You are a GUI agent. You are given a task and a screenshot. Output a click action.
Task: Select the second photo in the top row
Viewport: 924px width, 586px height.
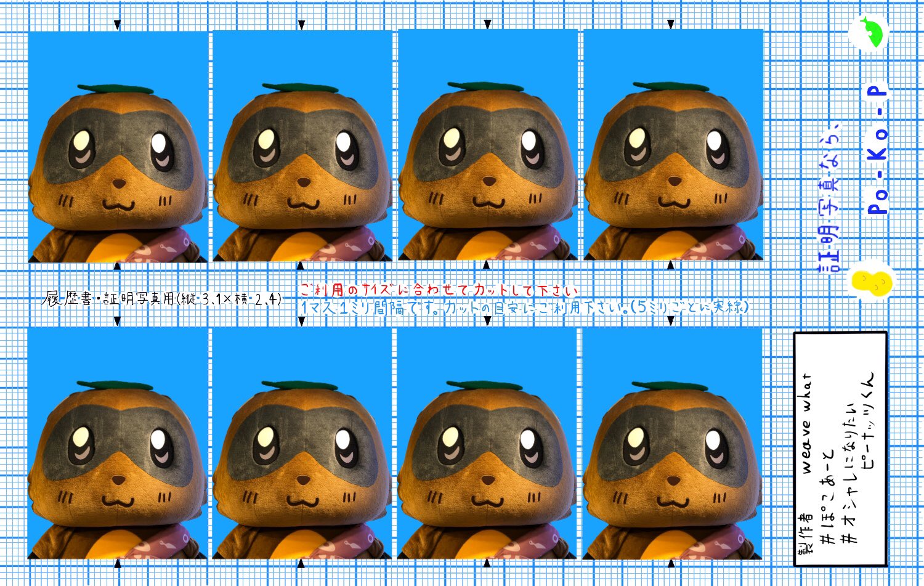pyautogui.click(x=302, y=147)
